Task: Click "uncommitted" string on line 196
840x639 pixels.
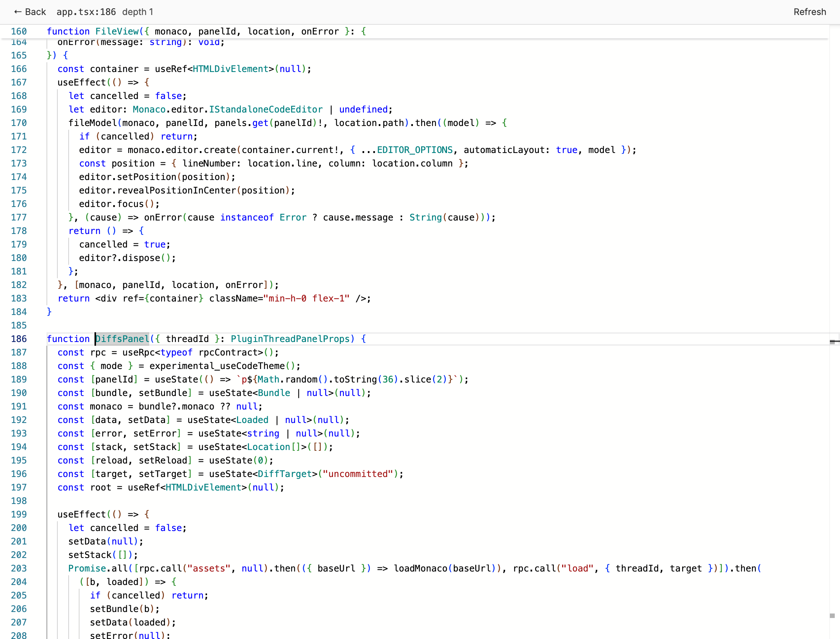Action: (x=358, y=474)
